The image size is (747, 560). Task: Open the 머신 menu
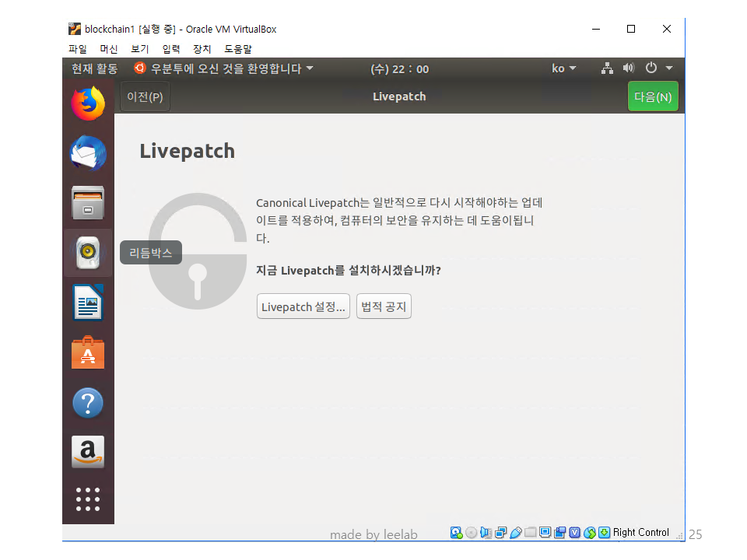coord(109,48)
